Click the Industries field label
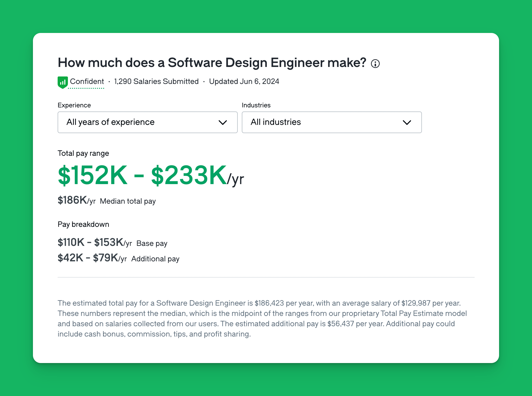The image size is (532, 396). pos(256,105)
